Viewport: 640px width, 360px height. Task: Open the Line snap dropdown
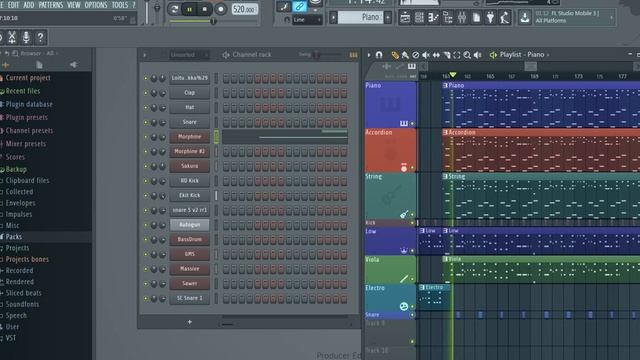point(307,20)
